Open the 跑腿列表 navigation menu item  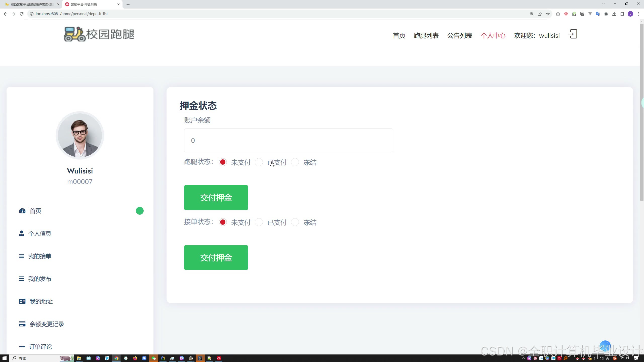coord(426,36)
